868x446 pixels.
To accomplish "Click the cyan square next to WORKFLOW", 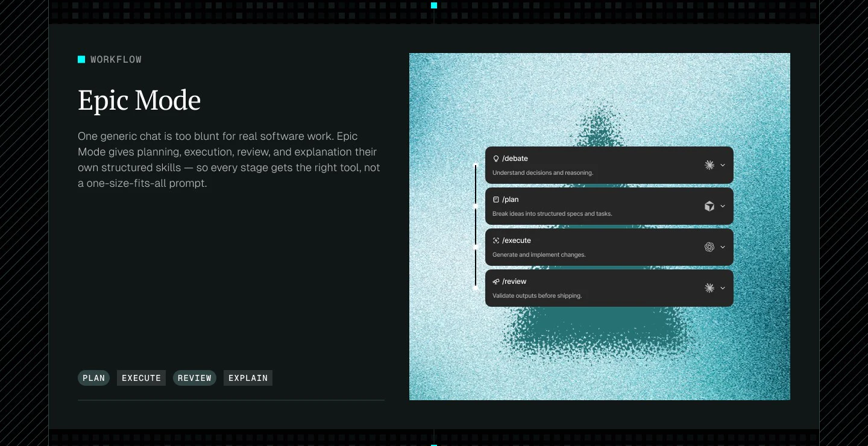I will (x=81, y=59).
